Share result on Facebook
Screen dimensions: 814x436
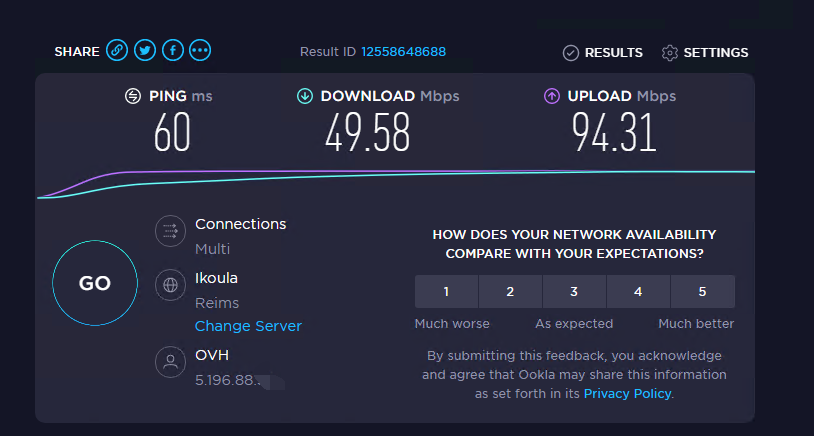click(x=173, y=51)
